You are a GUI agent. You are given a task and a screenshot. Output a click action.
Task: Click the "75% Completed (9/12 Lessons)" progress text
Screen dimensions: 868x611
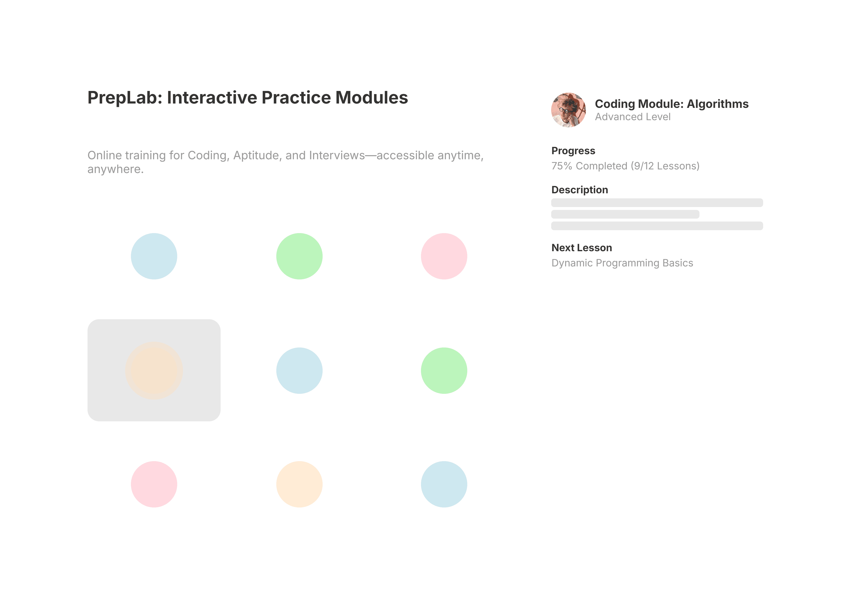625,166
